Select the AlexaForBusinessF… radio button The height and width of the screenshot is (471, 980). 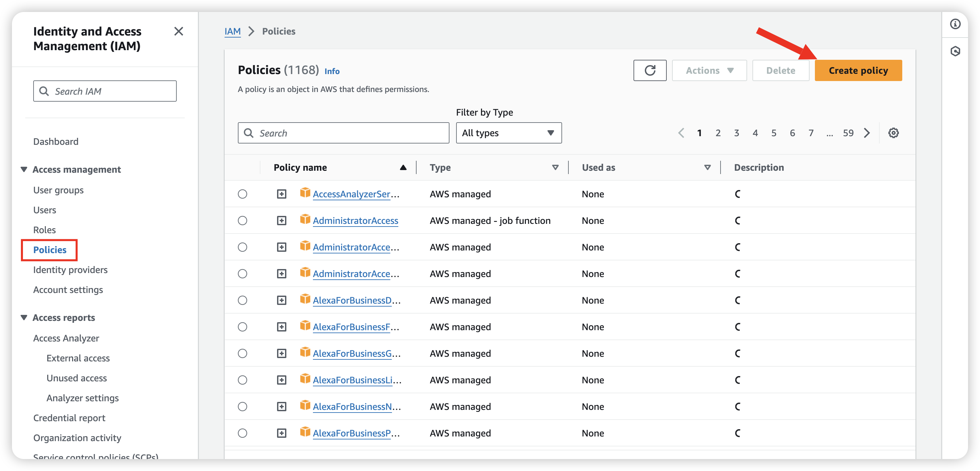(242, 327)
